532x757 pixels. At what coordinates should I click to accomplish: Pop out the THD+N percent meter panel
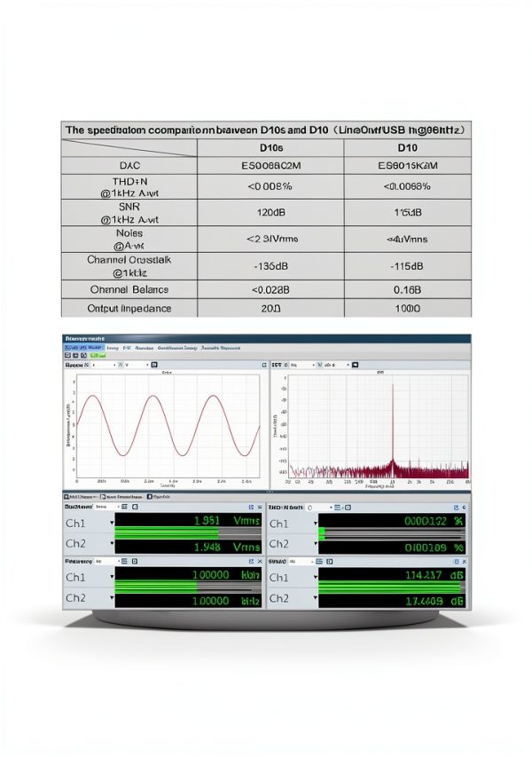pos(456,508)
